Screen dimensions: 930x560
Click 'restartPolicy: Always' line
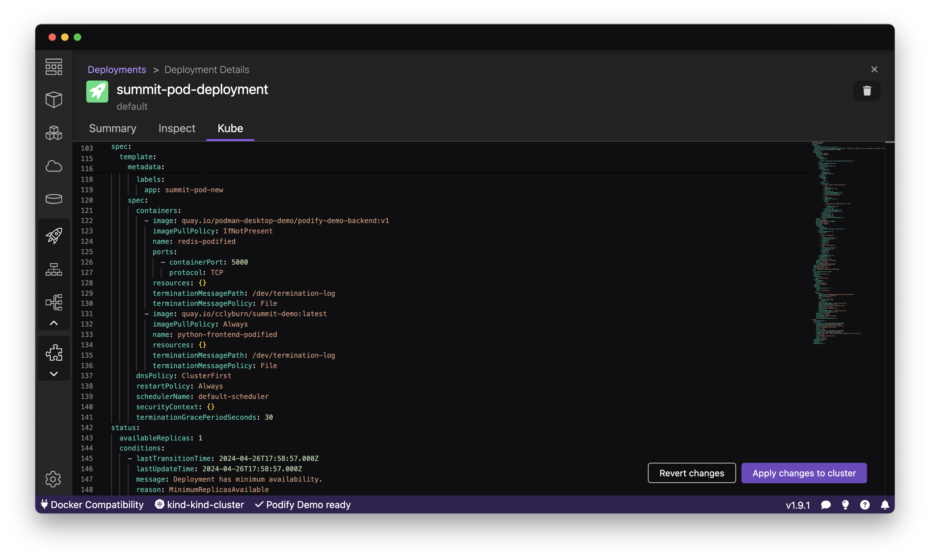(x=179, y=386)
